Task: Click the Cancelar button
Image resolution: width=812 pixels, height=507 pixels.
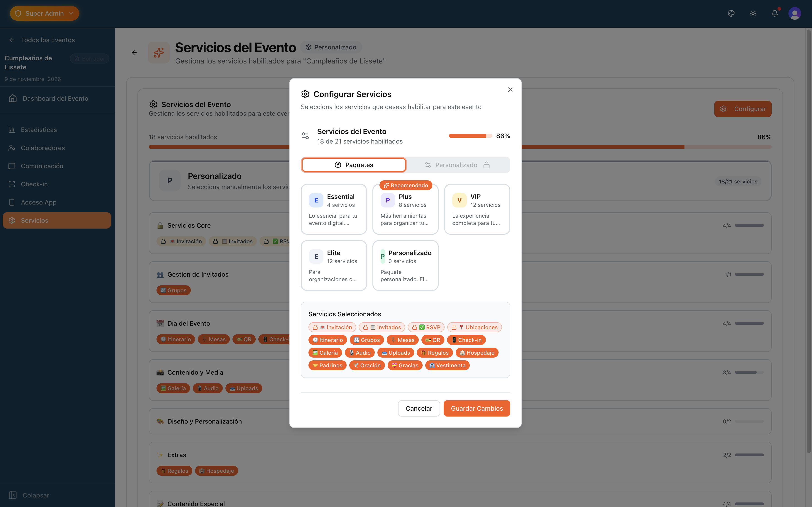Action: [419, 408]
